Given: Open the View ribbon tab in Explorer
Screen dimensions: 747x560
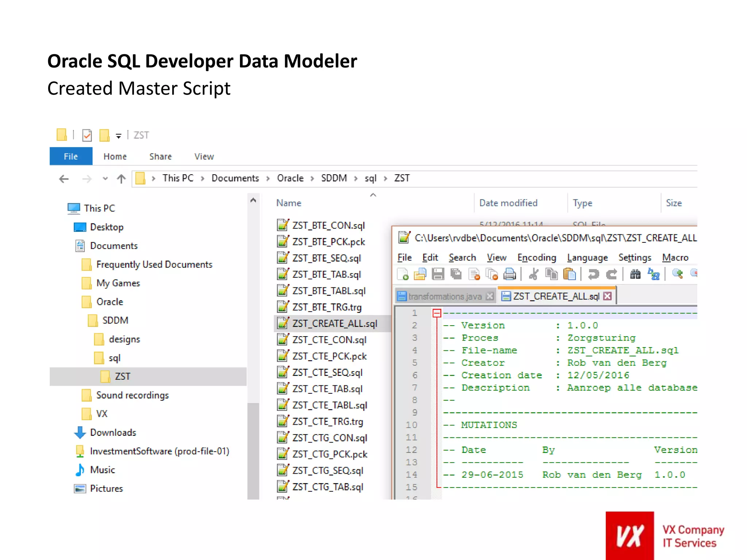Looking at the screenshot, I should click(204, 156).
